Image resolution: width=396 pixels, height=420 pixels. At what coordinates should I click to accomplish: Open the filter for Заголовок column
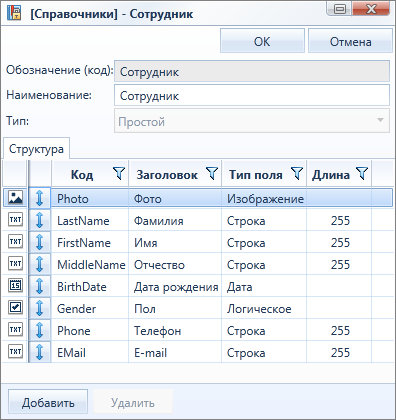(x=212, y=173)
